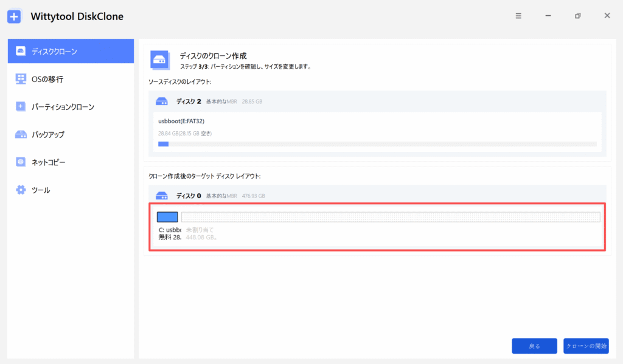Click the 戻る back button
The width and height of the screenshot is (623, 364).
click(x=534, y=346)
